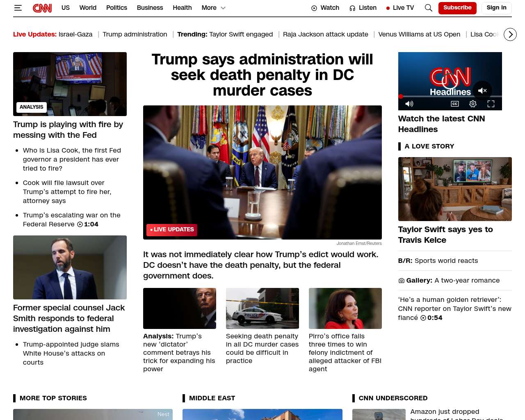The height and width of the screenshot is (420, 525).
Task: Open MORE TOP STORIES section heading
Action: point(53,398)
